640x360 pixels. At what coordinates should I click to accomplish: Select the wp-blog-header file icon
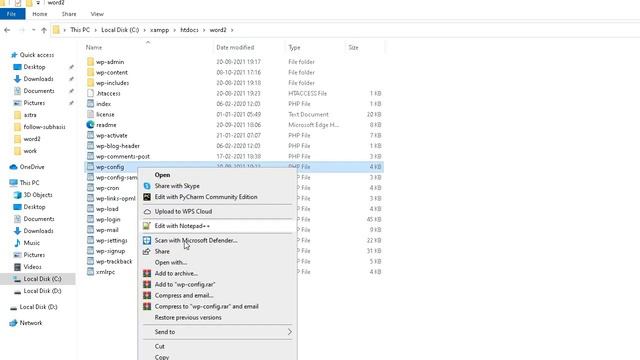(90, 146)
